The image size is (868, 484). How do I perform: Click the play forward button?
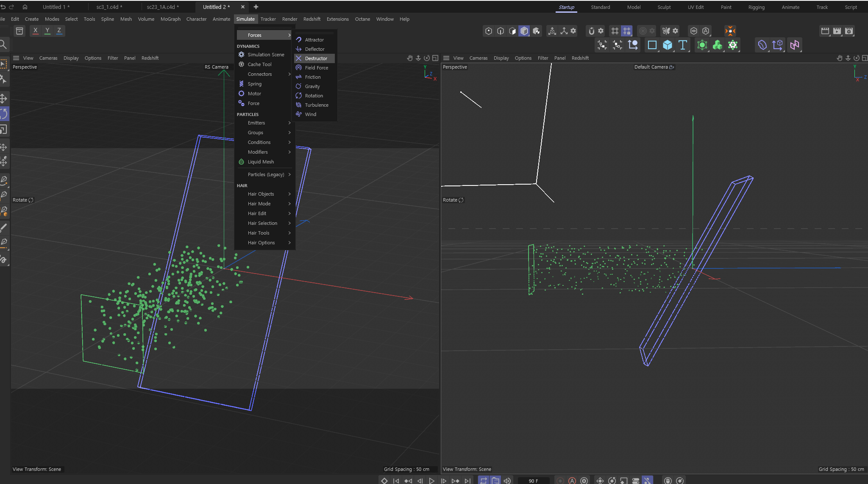click(x=431, y=481)
